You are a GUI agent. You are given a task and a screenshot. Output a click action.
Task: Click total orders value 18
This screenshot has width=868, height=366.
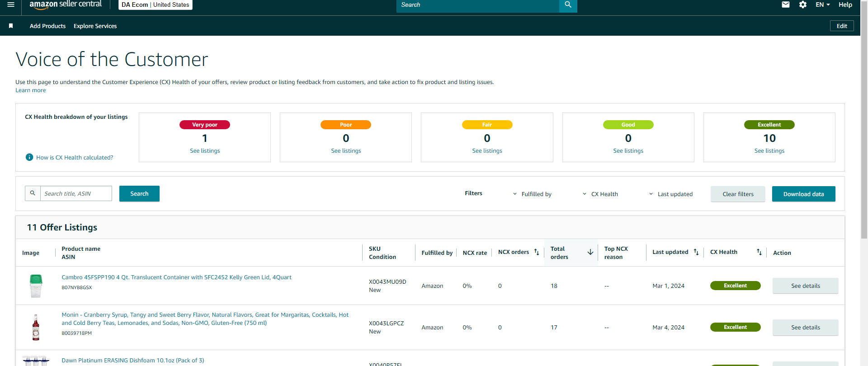click(x=554, y=286)
